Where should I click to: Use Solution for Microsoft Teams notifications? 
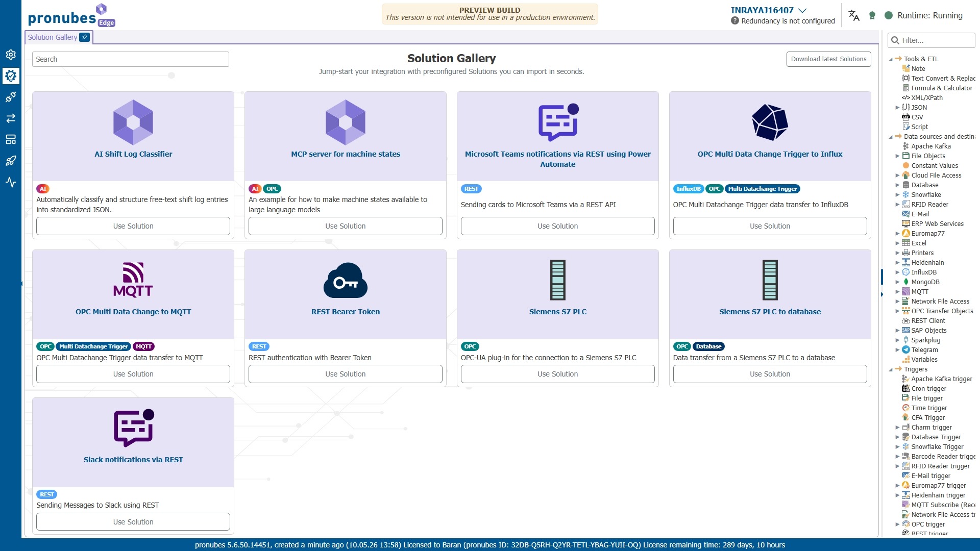558,226
